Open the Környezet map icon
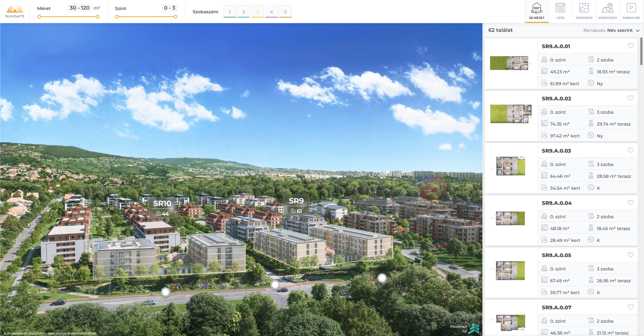Screen dimensions: 644x336 (607, 11)
